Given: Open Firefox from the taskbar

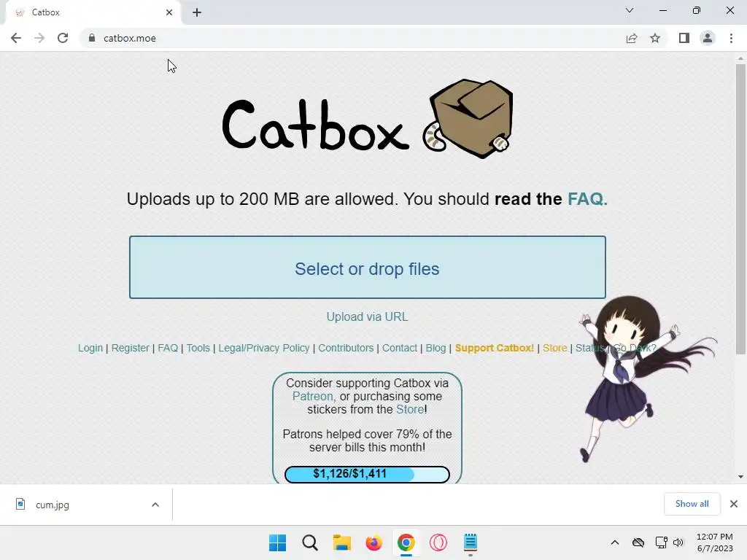Looking at the screenshot, I should point(374,542).
